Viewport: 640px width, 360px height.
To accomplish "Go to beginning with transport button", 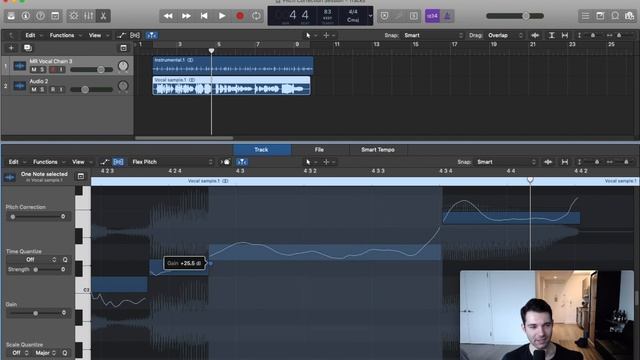I will 204,16.
